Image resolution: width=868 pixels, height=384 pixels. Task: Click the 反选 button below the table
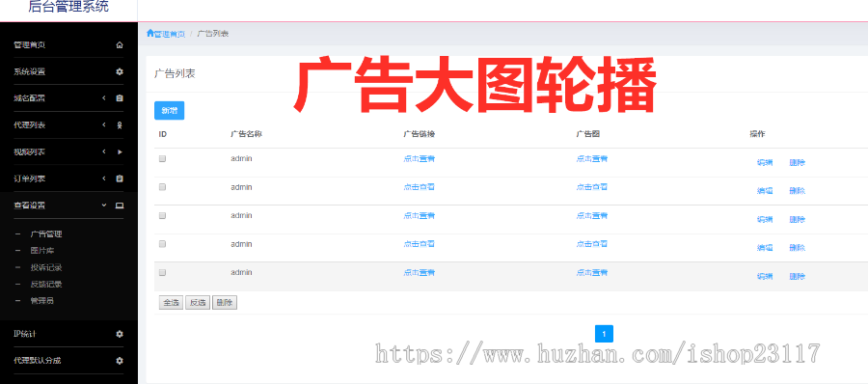click(198, 303)
